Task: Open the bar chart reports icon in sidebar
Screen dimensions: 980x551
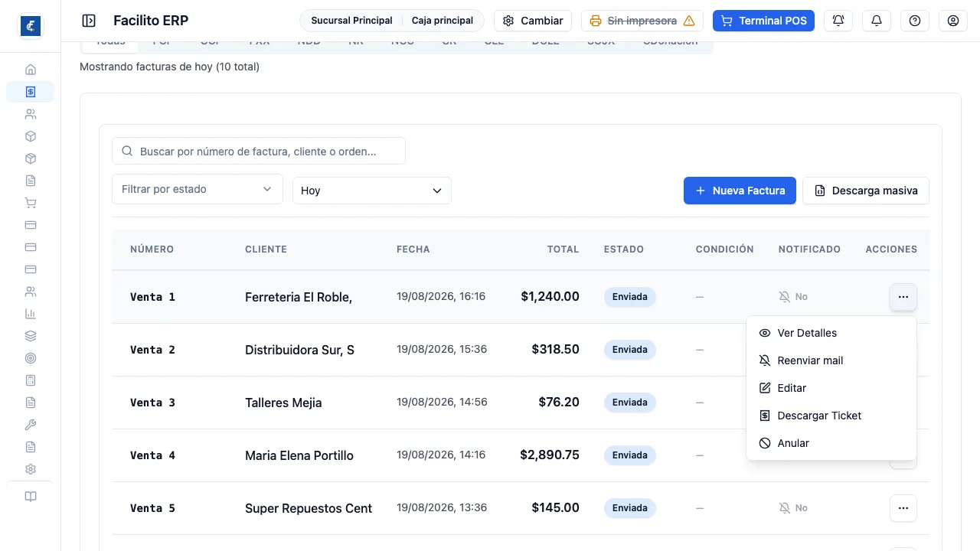Action: 31,314
